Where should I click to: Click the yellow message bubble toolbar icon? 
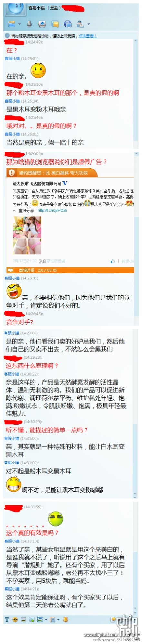[55, 24]
